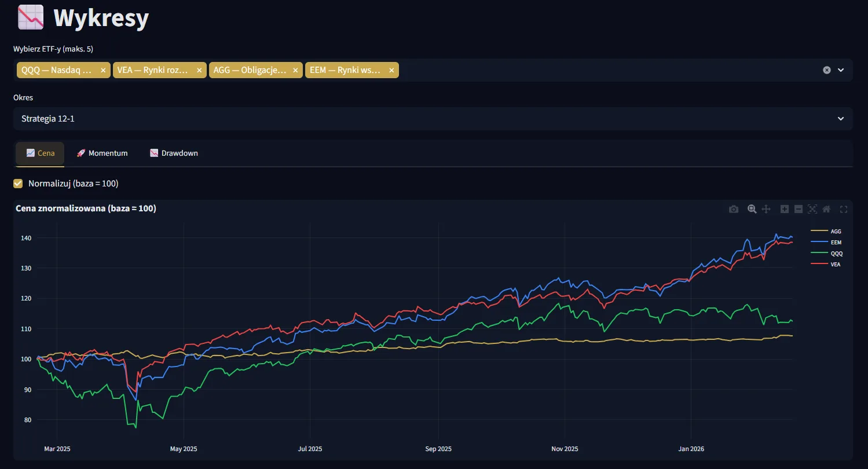Image resolution: width=868 pixels, height=469 pixels.
Task: Activate the chart pan tool
Action: pos(766,209)
